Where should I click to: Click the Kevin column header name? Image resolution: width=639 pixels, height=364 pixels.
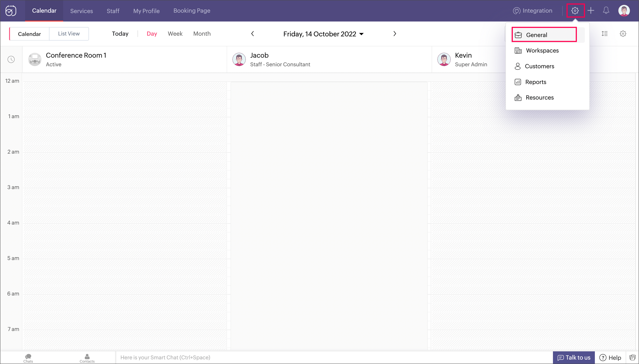[463, 55]
